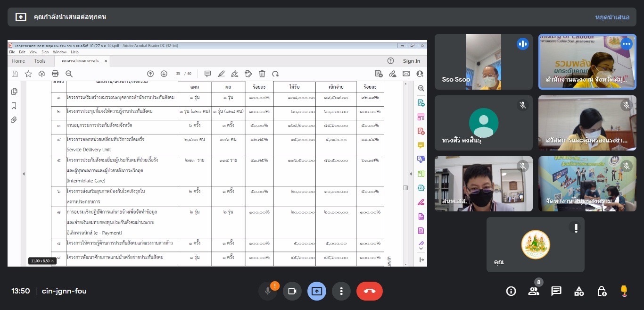Open host controls lock icon

[602, 291]
